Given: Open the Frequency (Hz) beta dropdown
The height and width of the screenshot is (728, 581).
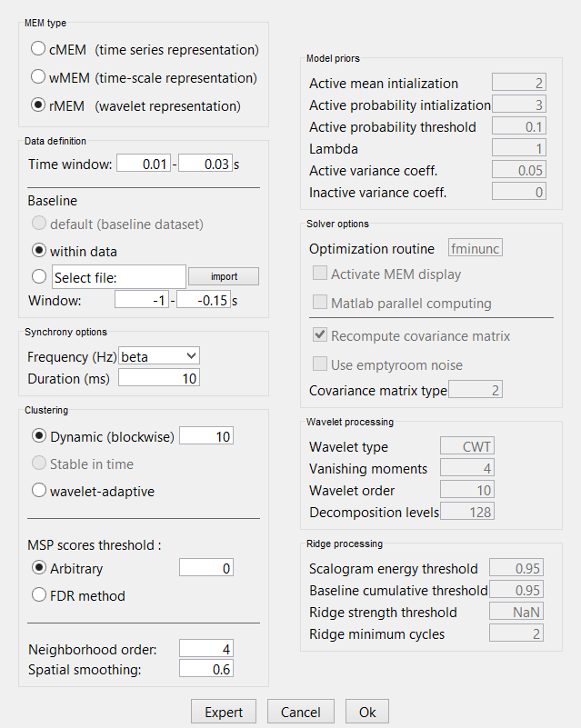Looking at the screenshot, I should (x=159, y=355).
